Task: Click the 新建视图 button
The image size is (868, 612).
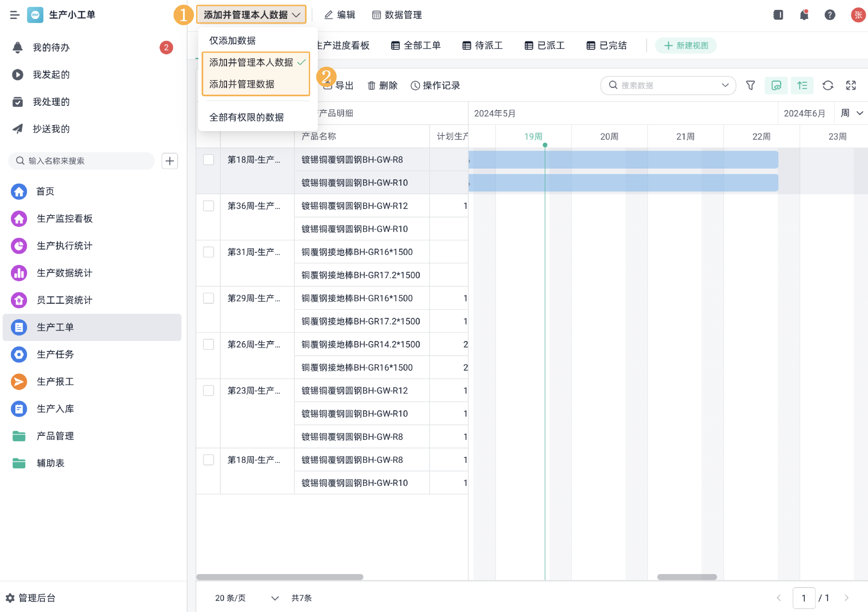Action: tap(686, 46)
